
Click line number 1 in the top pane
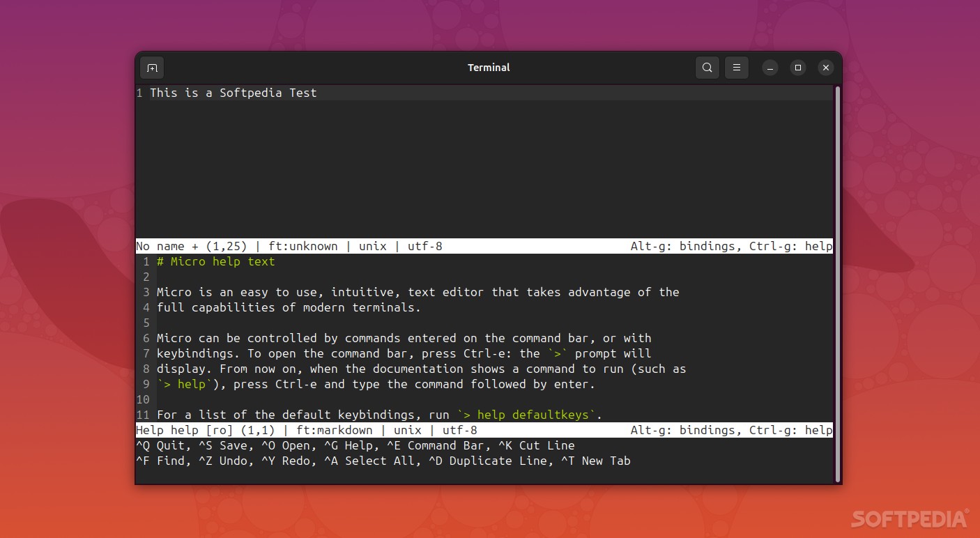[139, 93]
